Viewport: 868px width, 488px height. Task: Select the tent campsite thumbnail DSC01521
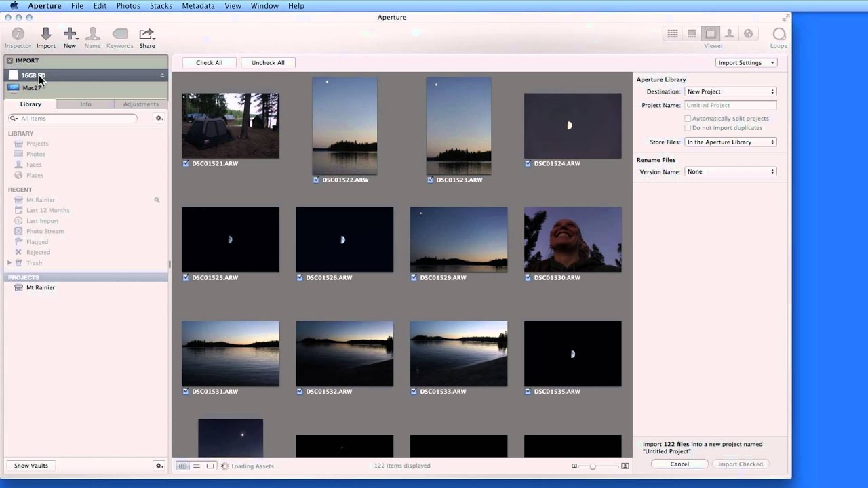(231, 126)
